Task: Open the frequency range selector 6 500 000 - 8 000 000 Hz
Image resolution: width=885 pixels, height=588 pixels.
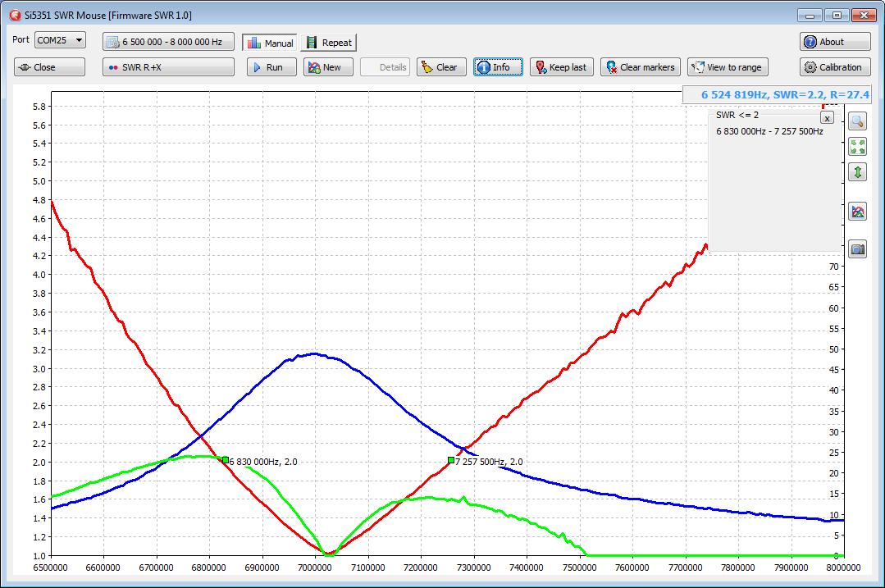Action: (168, 42)
